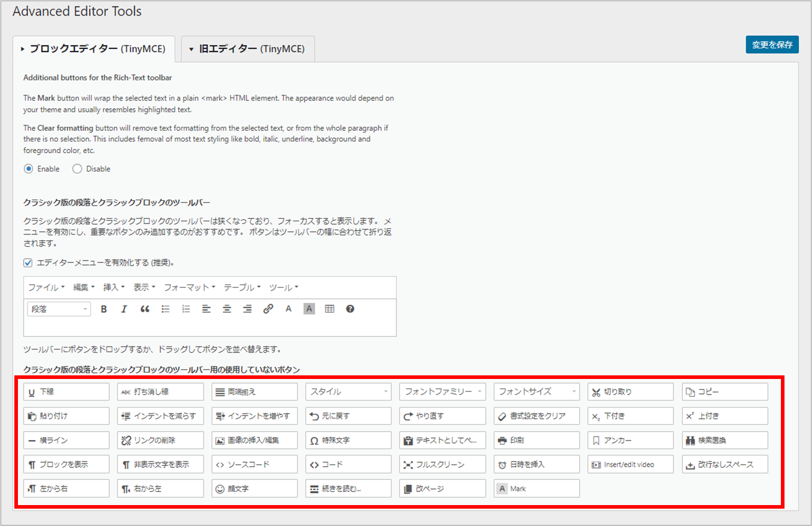This screenshot has width=812, height=526.
Task: Click the bulleted list icon
Action: 166,308
